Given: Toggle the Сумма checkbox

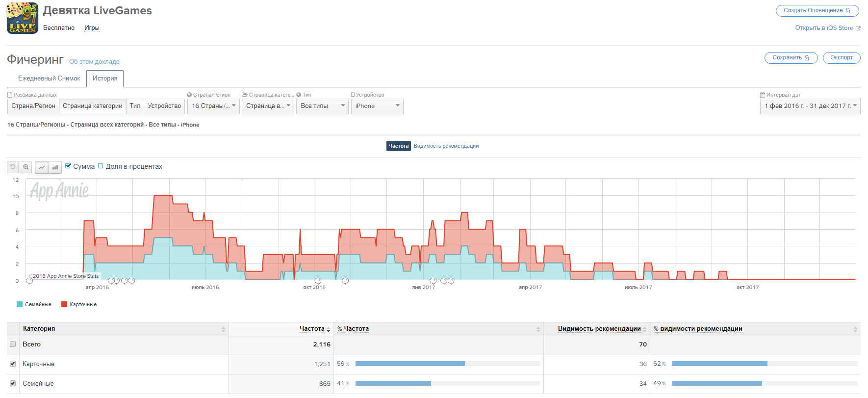Looking at the screenshot, I should 68,166.
